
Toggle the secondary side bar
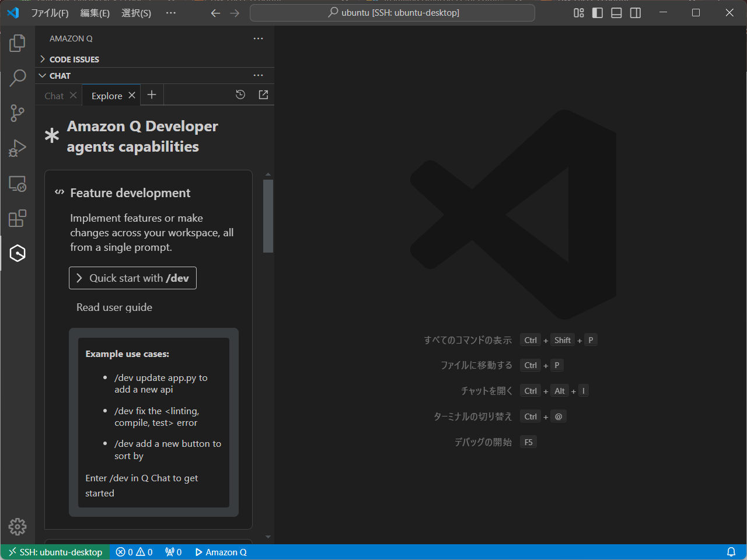point(636,13)
